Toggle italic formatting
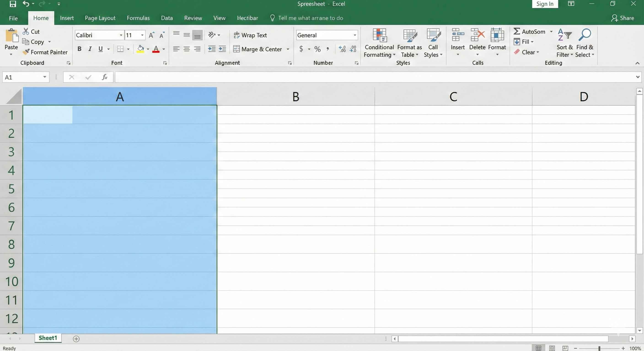Screen dimensions: 644x351 tap(90, 49)
